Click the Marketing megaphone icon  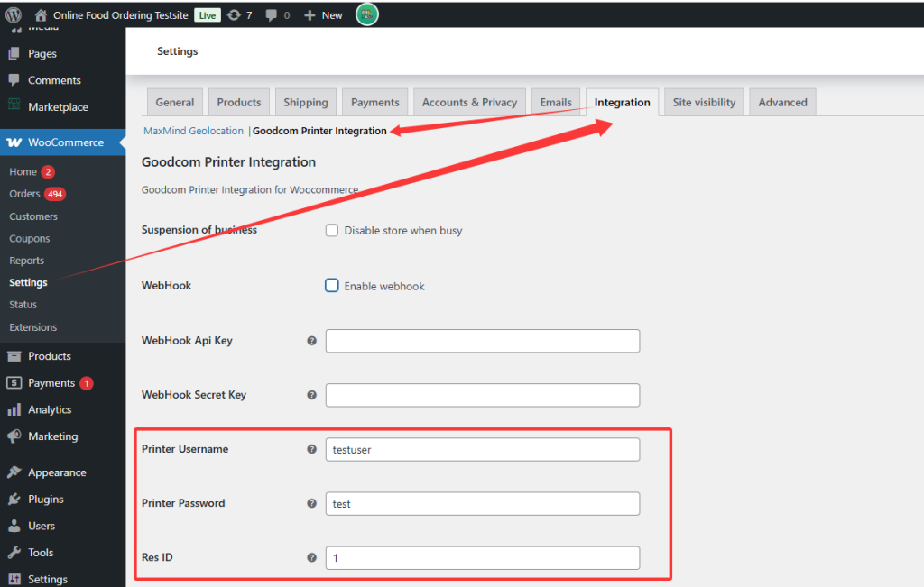pyautogui.click(x=14, y=436)
